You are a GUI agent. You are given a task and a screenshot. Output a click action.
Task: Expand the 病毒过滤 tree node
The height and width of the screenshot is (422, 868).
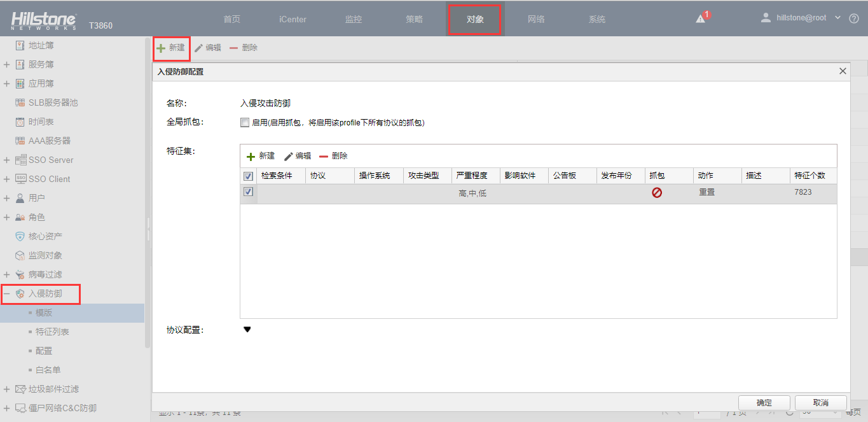pos(6,274)
